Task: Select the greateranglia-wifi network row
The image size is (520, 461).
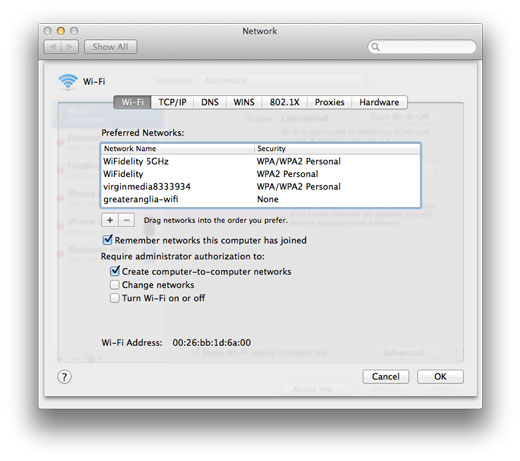Action: [260, 199]
